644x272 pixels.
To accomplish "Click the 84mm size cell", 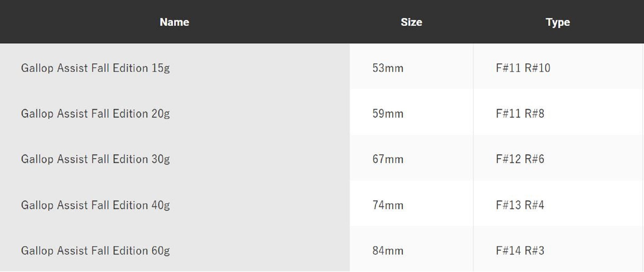I will pos(388,250).
